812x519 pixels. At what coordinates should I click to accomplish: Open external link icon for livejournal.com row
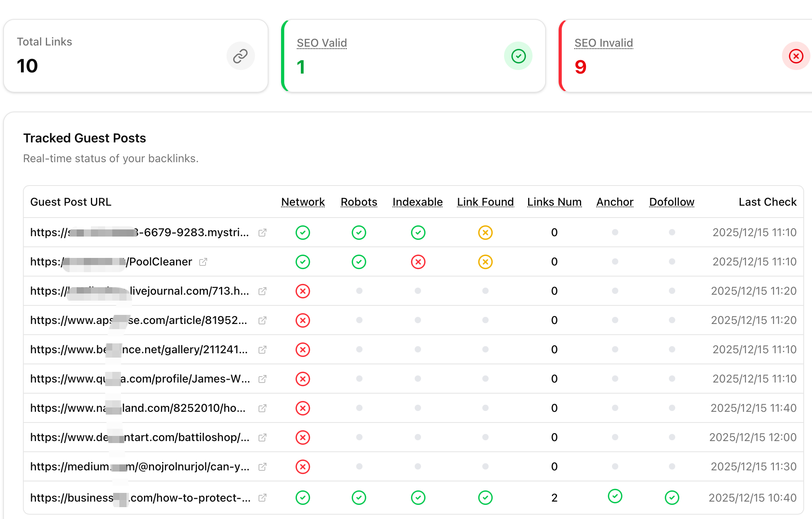(262, 291)
